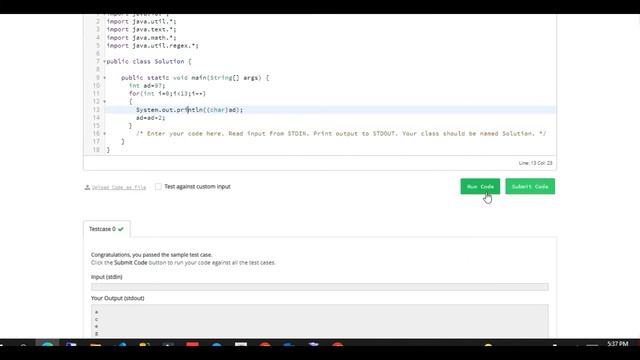This screenshot has width=640, height=360.
Task: Select the Testcase 0 tab
Action: 107,229
